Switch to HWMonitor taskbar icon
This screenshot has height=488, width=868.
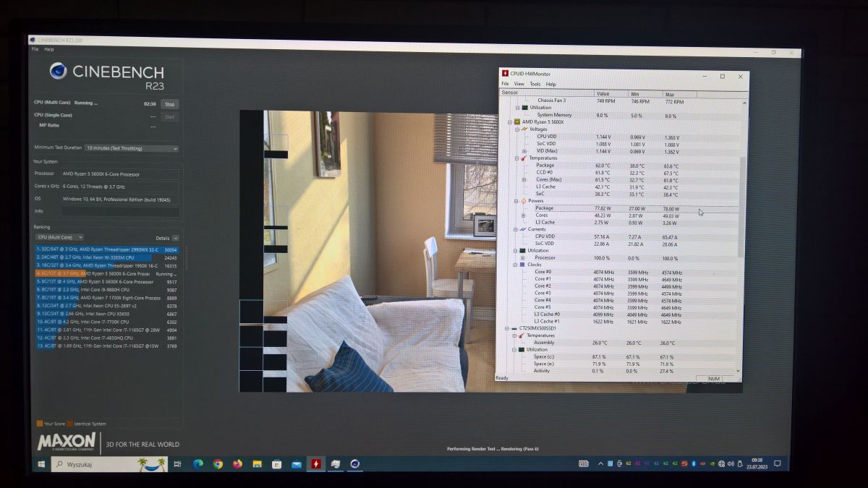pyautogui.click(x=315, y=463)
